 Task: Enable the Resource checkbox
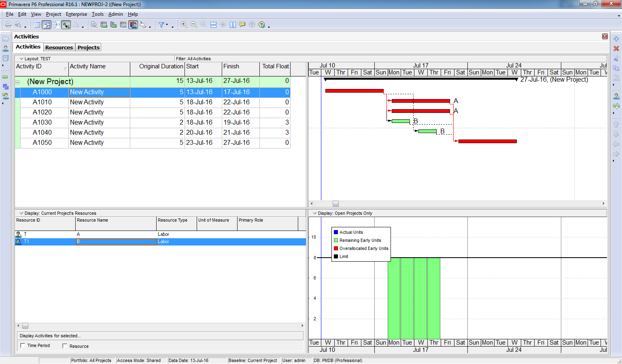coord(64,346)
